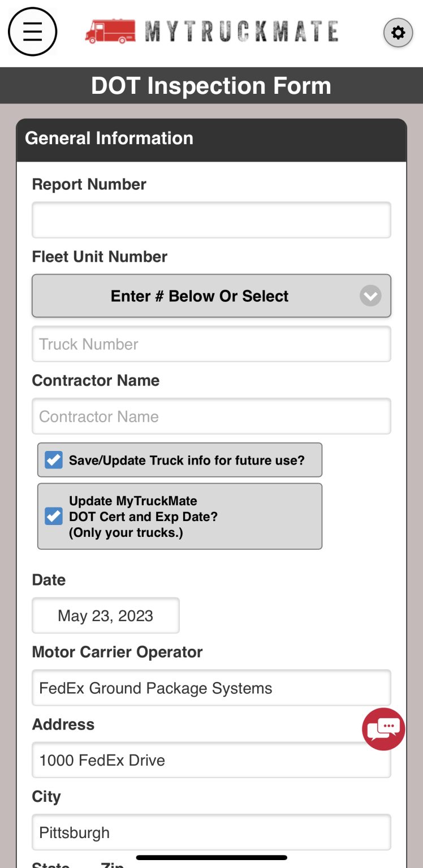Disable Update MyTruckMate DOT Cert and Exp Date
423x868 pixels.
coord(53,516)
